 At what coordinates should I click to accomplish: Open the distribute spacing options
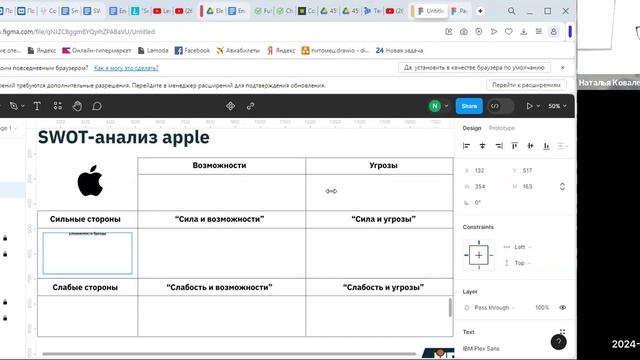(x=562, y=146)
